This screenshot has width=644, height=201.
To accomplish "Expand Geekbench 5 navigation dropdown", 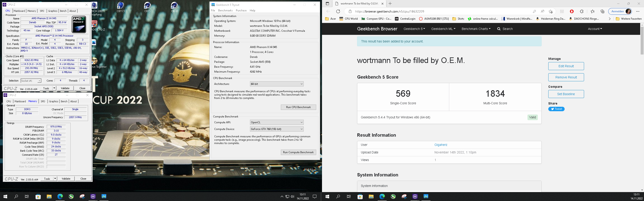I will (x=414, y=29).
